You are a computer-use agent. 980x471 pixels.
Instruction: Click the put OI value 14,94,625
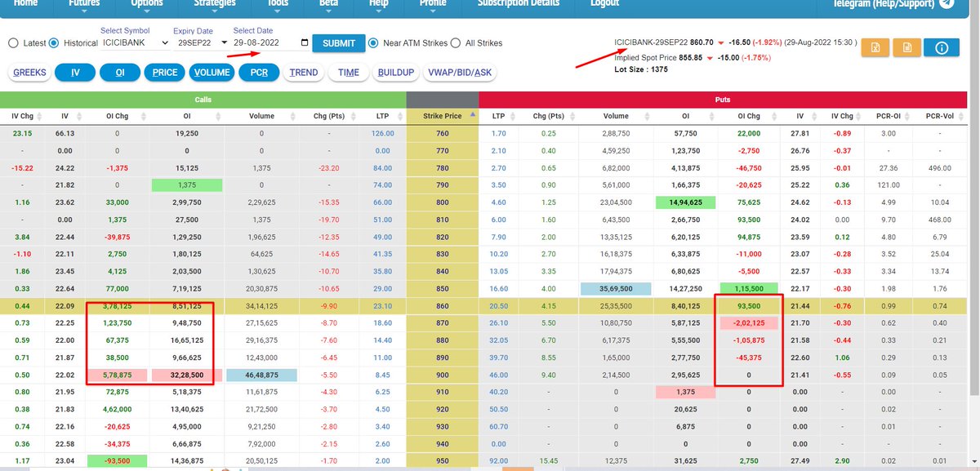pos(687,202)
